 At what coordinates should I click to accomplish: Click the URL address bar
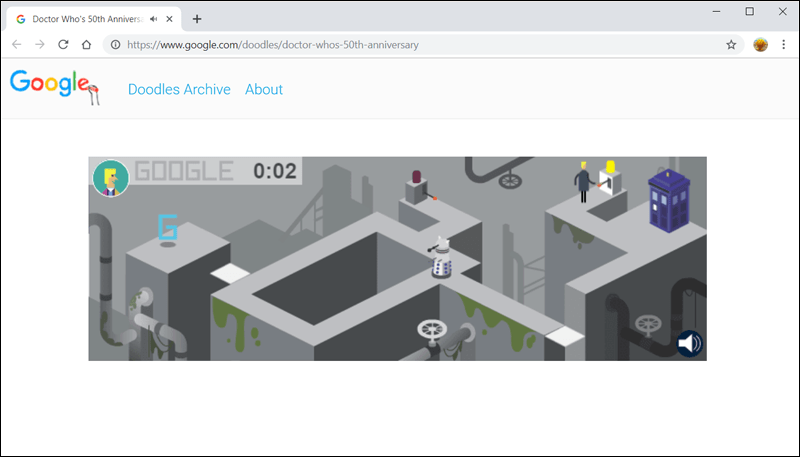click(x=423, y=45)
